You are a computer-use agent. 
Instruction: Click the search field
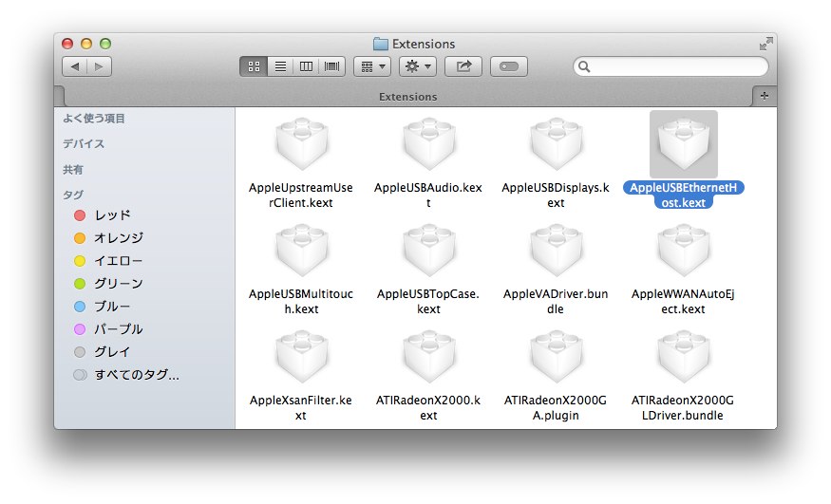click(x=670, y=66)
